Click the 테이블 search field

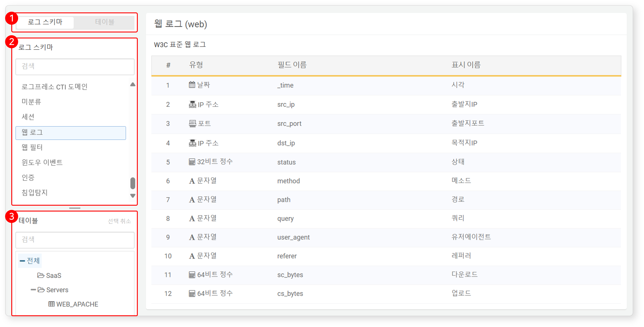pyautogui.click(x=75, y=240)
